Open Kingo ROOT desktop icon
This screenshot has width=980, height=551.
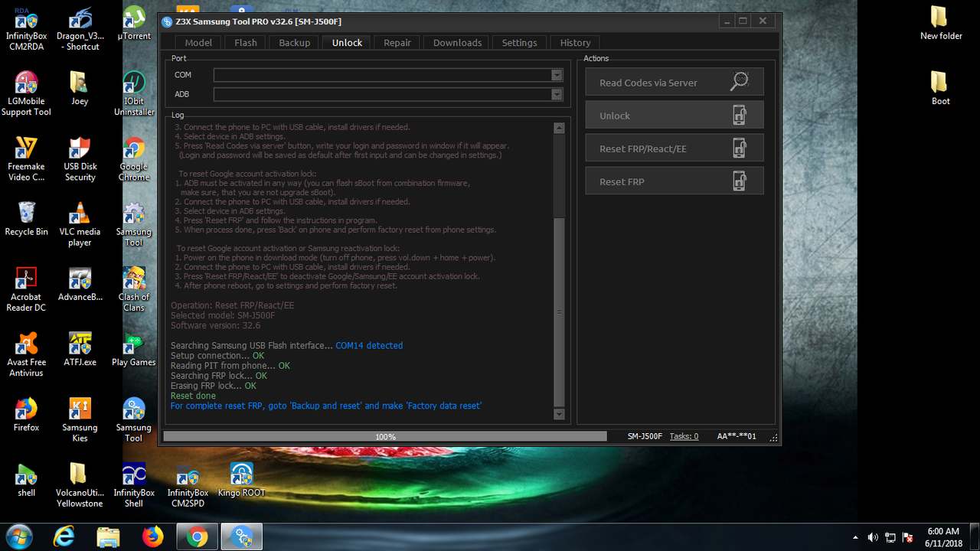(241, 479)
